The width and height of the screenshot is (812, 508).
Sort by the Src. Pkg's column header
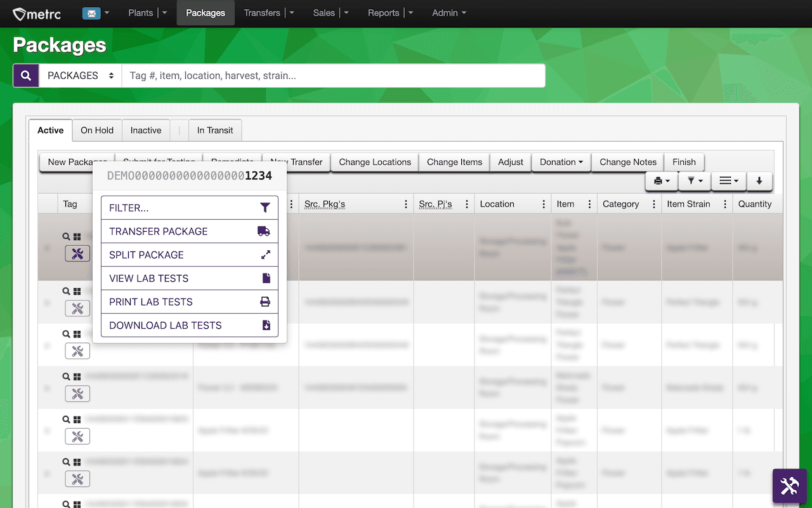324,204
